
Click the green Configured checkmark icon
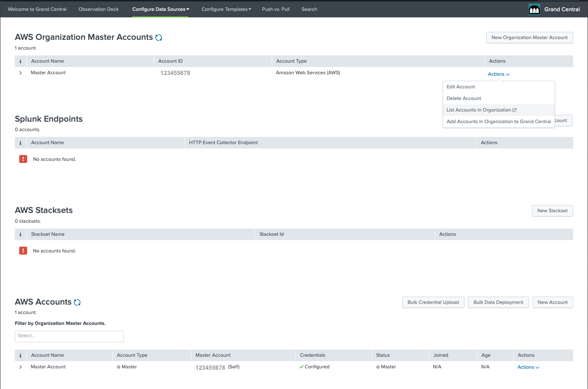pos(301,367)
